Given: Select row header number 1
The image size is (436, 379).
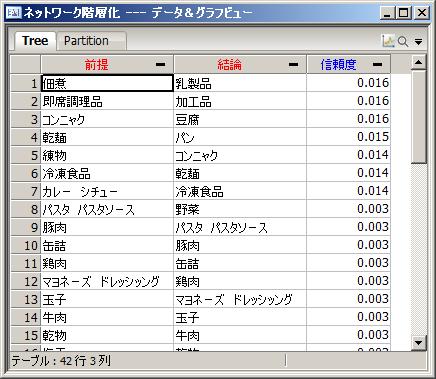Looking at the screenshot, I should pyautogui.click(x=26, y=83).
